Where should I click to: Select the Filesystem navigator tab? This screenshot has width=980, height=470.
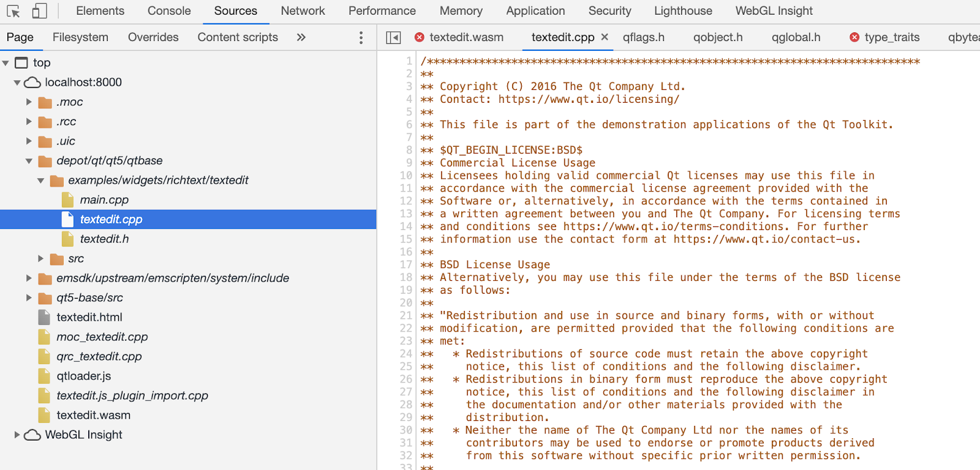point(80,37)
